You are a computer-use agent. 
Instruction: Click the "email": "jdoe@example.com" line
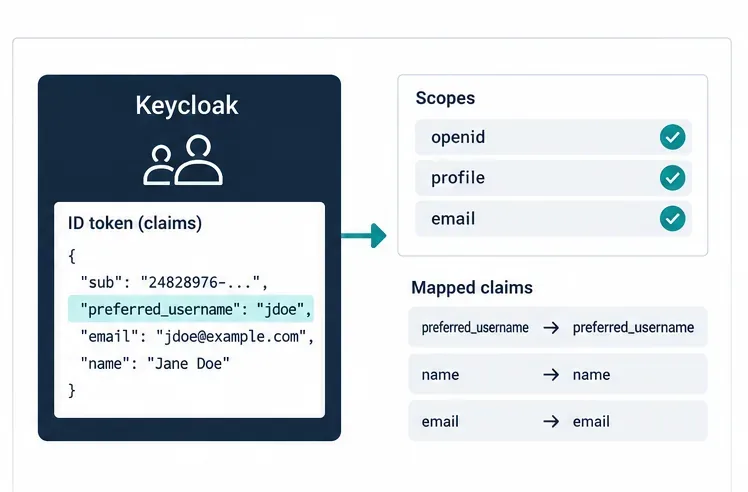[x=197, y=336]
